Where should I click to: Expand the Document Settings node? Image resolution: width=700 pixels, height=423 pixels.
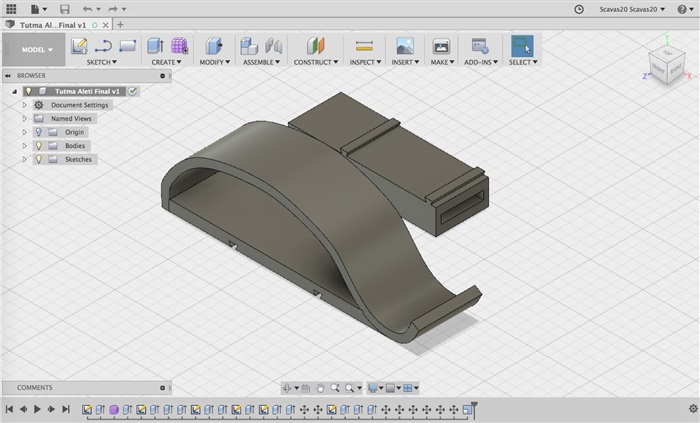pyautogui.click(x=25, y=105)
